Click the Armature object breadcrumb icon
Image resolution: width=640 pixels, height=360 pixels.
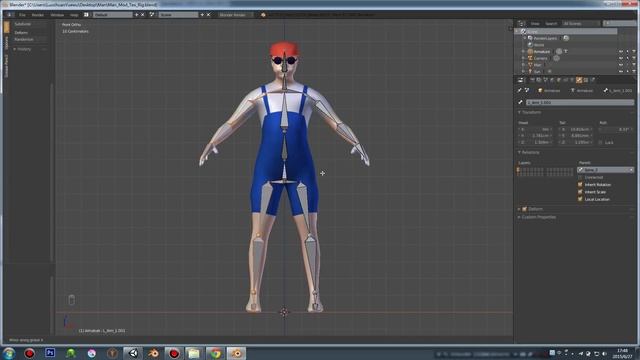540,90
